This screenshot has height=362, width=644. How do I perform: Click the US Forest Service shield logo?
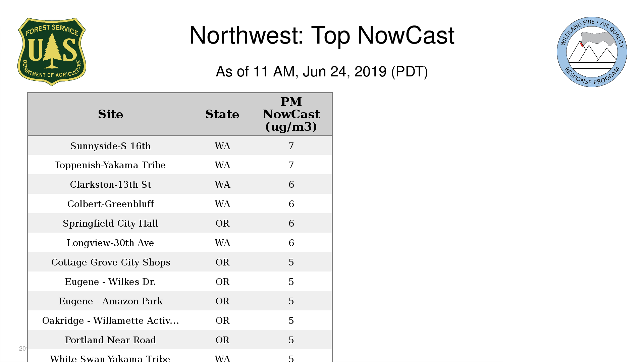(x=52, y=52)
